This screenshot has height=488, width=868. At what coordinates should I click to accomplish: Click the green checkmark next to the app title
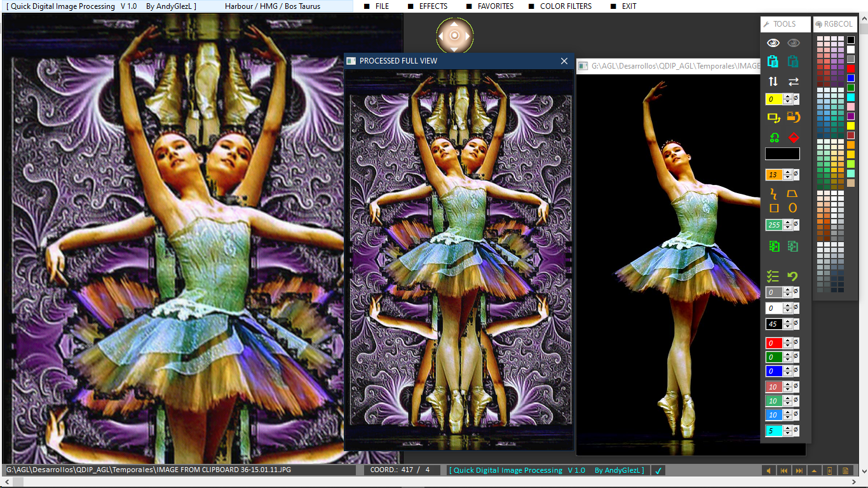(658, 470)
